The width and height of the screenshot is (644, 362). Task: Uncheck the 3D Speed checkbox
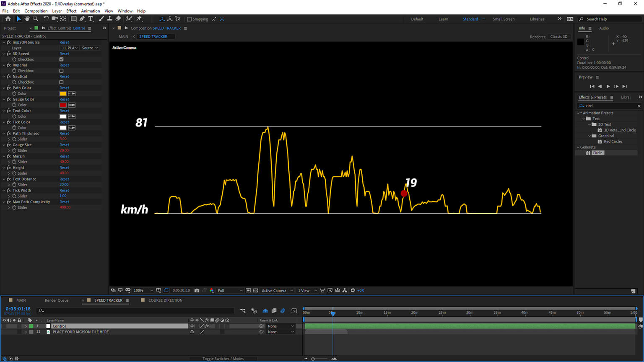pos(62,59)
